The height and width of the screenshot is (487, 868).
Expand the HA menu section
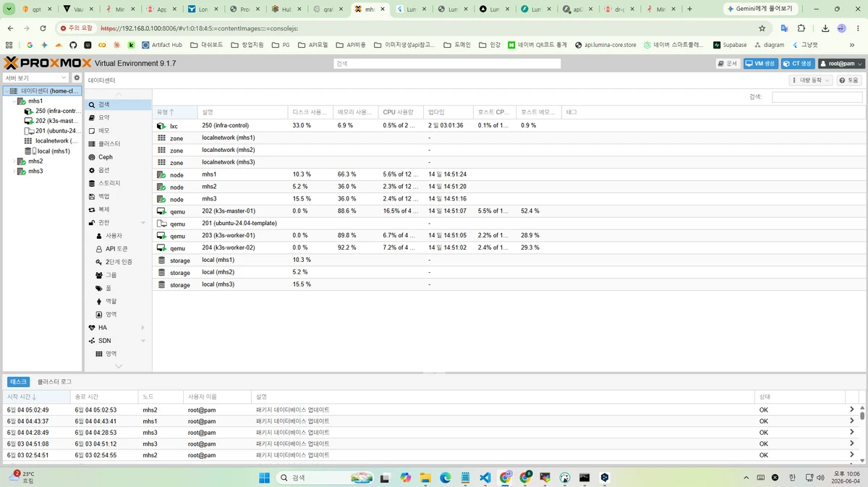coord(143,328)
